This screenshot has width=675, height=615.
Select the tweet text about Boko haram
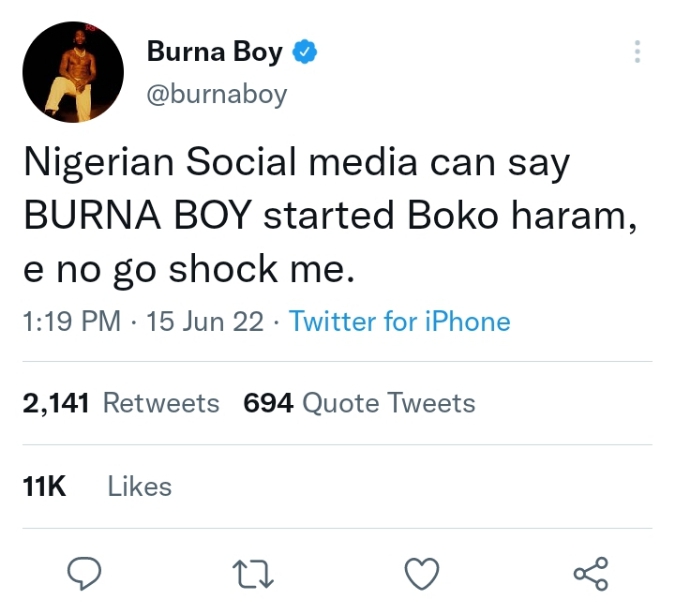coord(330,215)
